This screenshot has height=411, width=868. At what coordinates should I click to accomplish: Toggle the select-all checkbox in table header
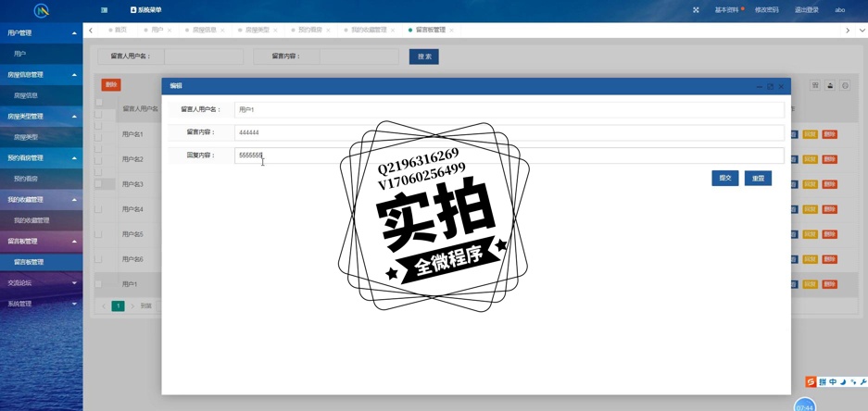98,104
